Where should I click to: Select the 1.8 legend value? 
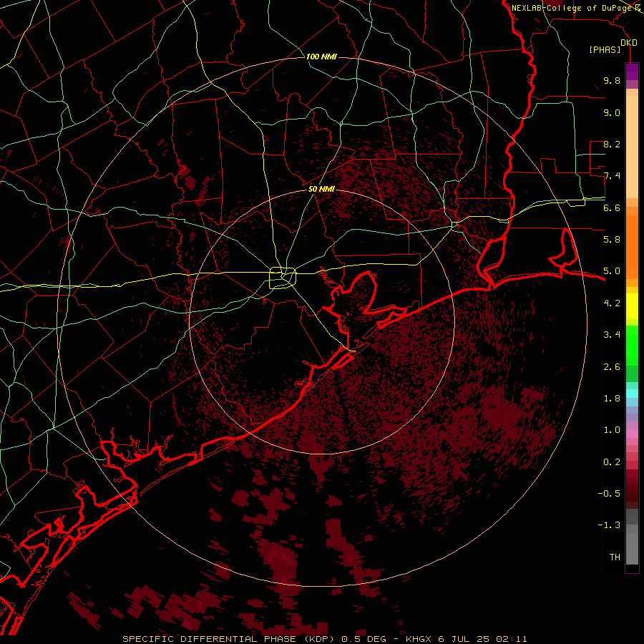[x=612, y=399]
